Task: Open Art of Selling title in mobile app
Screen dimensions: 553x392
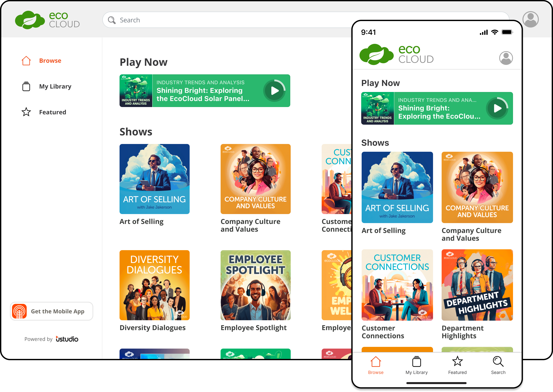Action: tap(384, 231)
